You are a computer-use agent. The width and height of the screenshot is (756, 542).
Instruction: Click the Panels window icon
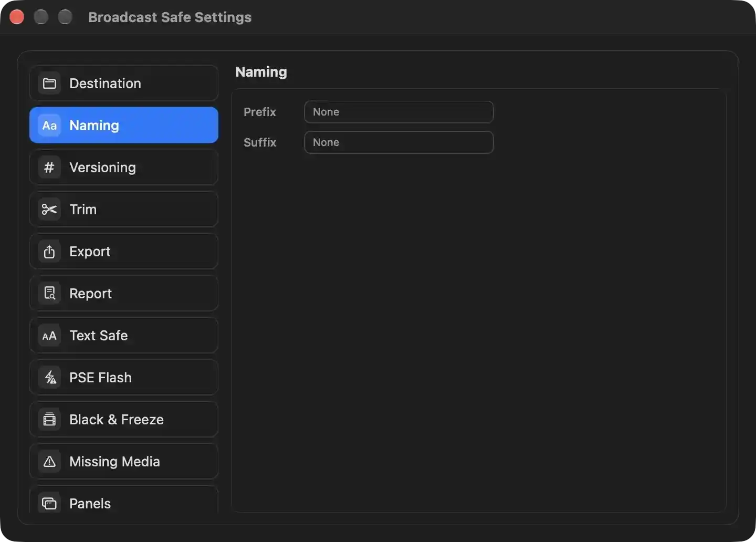pyautogui.click(x=49, y=503)
